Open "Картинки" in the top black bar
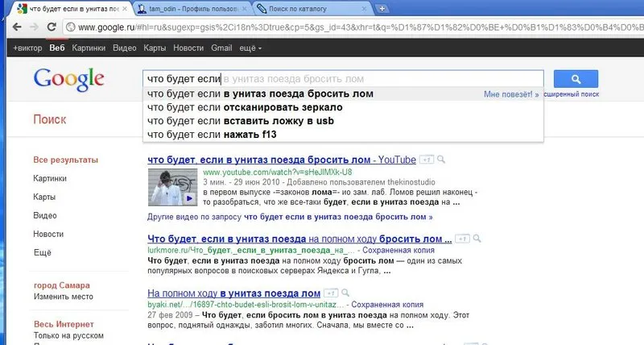Screen dimensions: 644x345 click(89, 48)
